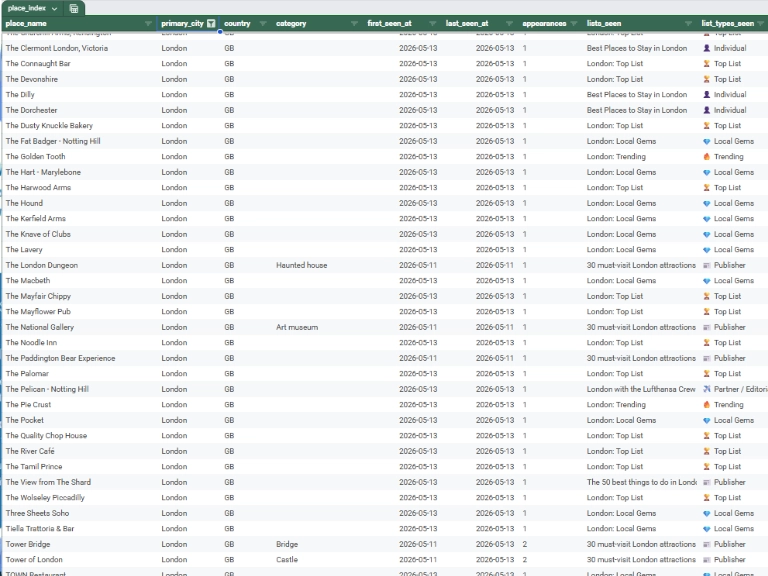Open place_name column filter dropdown

click(x=148, y=24)
